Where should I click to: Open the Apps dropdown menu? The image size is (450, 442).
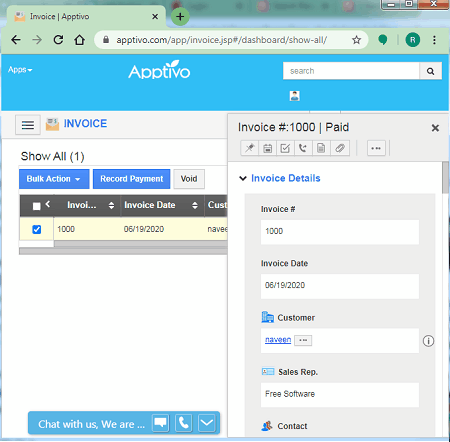(x=20, y=70)
